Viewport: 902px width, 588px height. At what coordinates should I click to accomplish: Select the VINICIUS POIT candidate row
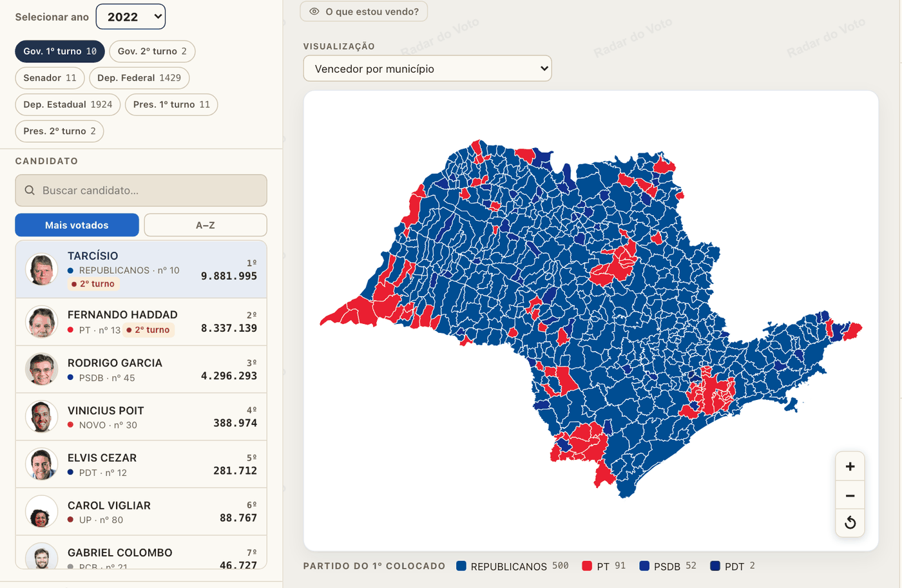click(141, 417)
